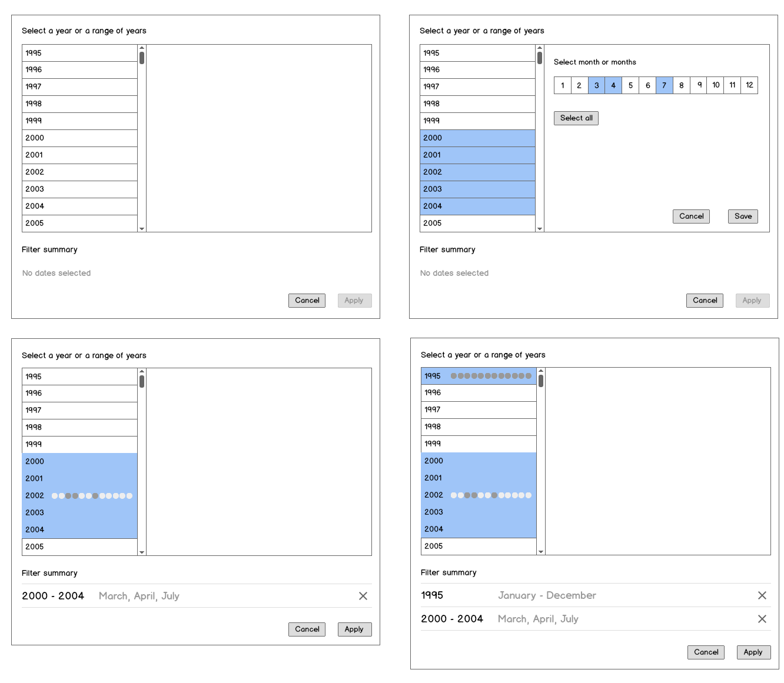Screen dimensions: 784x683
Task: Cancel the bottom-left dialog
Action: [307, 629]
